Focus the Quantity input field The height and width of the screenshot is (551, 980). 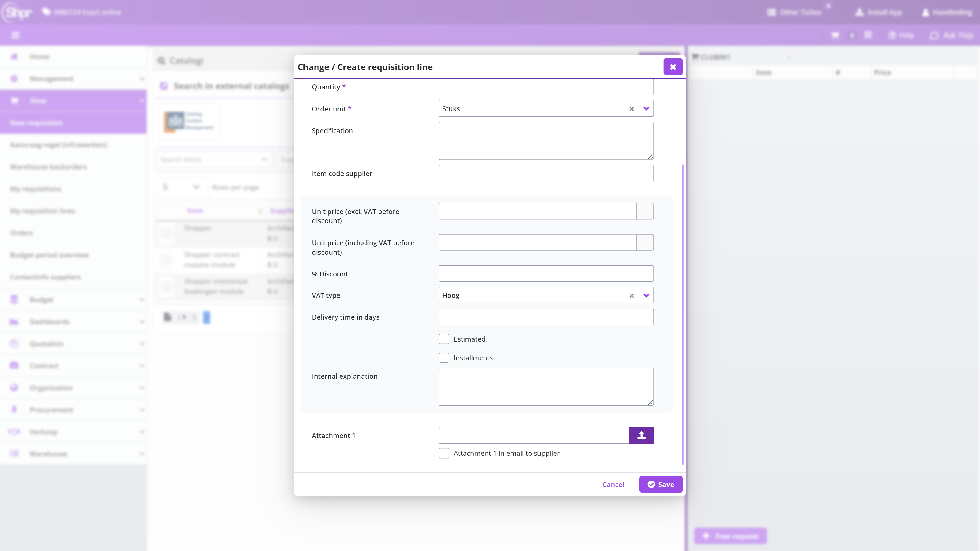tap(545, 87)
